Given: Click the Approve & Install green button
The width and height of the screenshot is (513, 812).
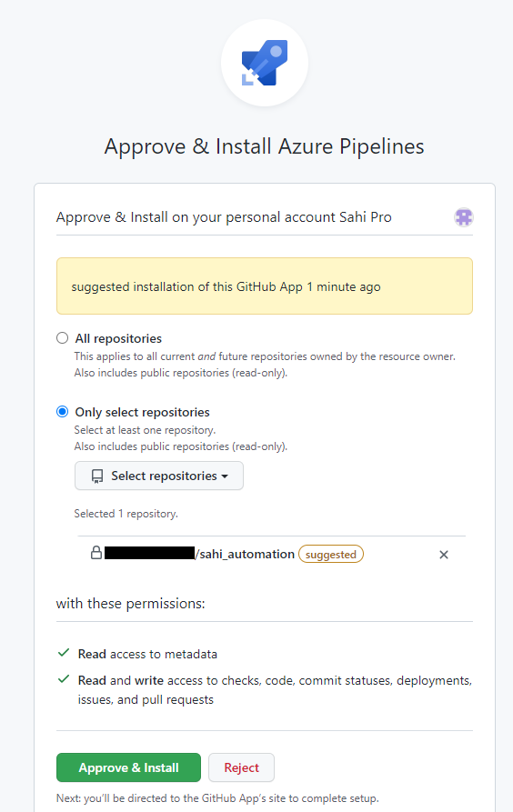Looking at the screenshot, I should [128, 767].
